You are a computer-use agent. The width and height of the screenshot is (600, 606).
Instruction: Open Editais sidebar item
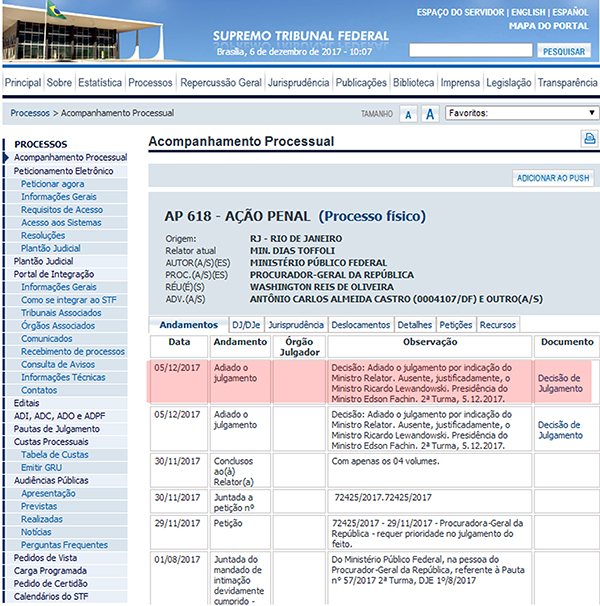point(26,403)
